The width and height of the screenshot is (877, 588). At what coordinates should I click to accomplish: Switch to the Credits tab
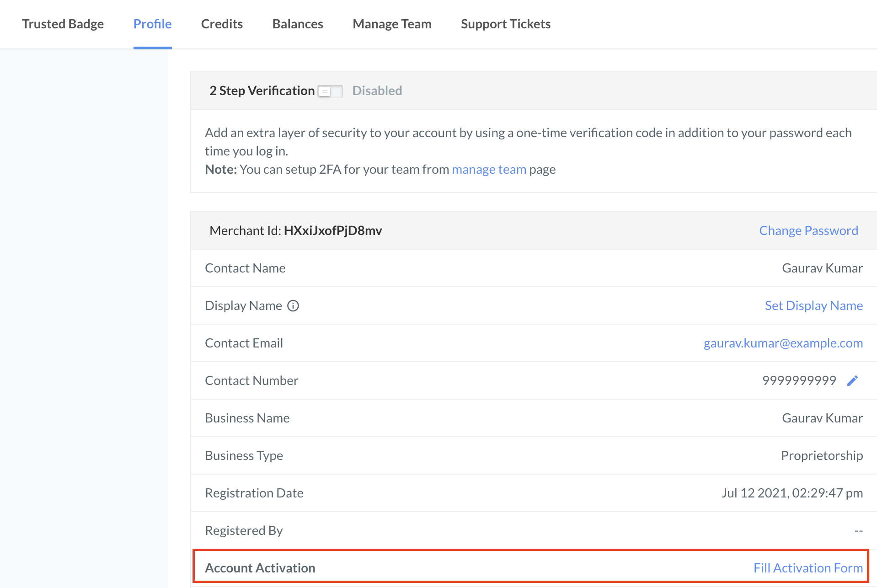tap(222, 24)
